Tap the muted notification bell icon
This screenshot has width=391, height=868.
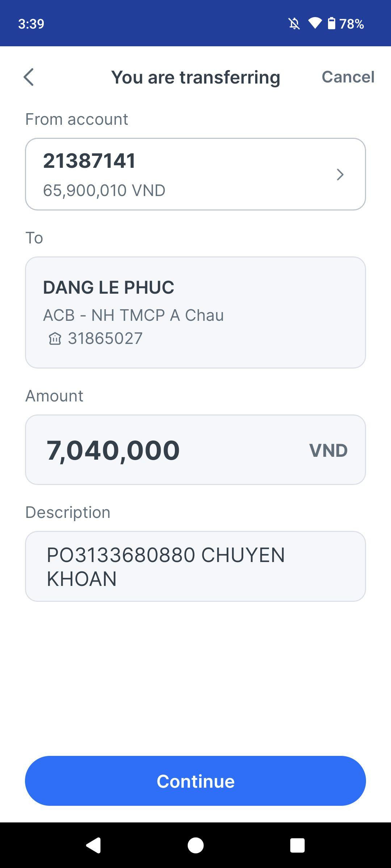(294, 24)
